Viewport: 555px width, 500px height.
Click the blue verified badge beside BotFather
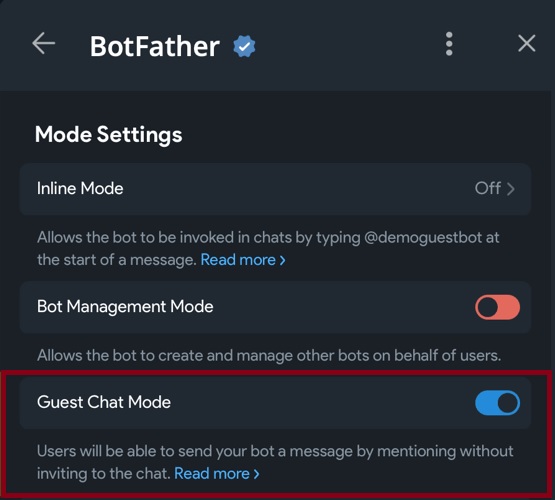point(244,46)
